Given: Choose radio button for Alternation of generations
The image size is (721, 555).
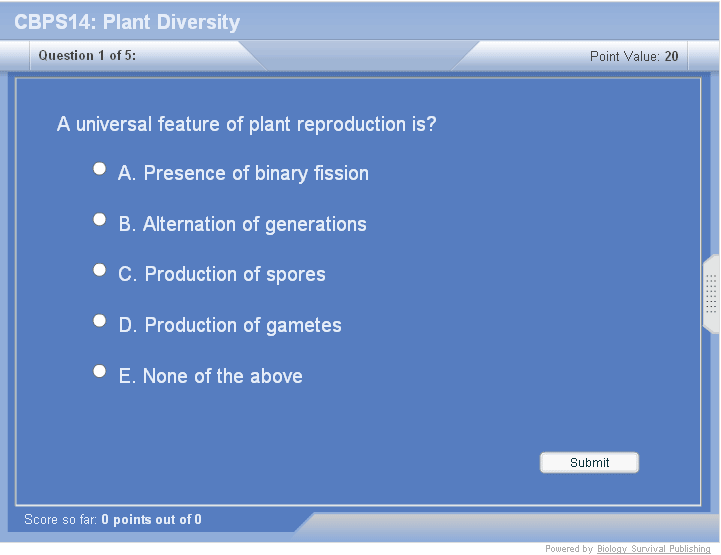Looking at the screenshot, I should pos(99,219).
